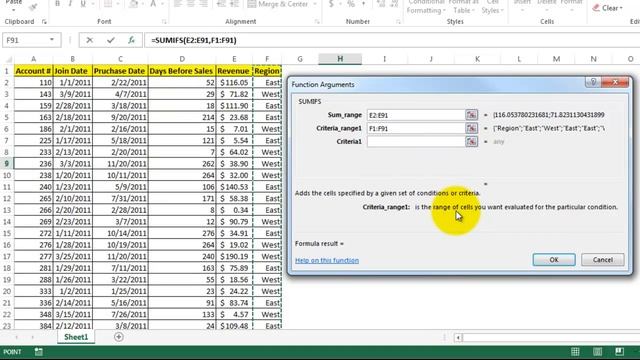Toggle Underline formatting in ribbon

[83, 4]
